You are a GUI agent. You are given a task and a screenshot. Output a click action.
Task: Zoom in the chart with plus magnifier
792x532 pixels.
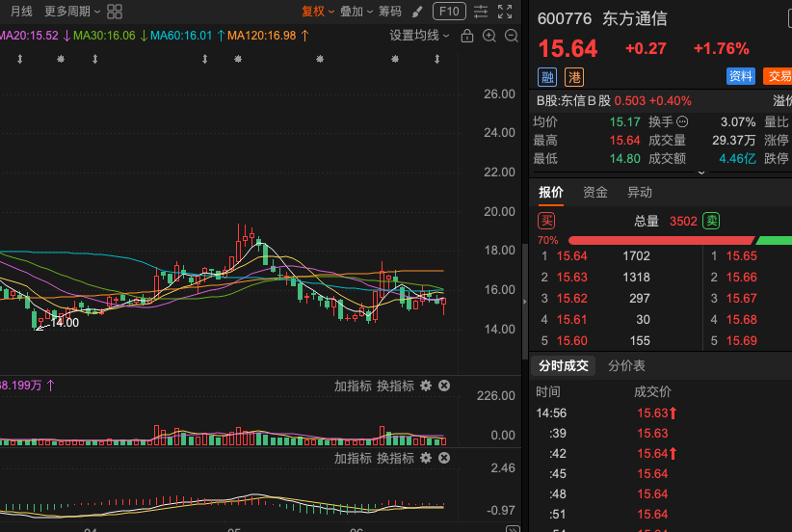488,36
